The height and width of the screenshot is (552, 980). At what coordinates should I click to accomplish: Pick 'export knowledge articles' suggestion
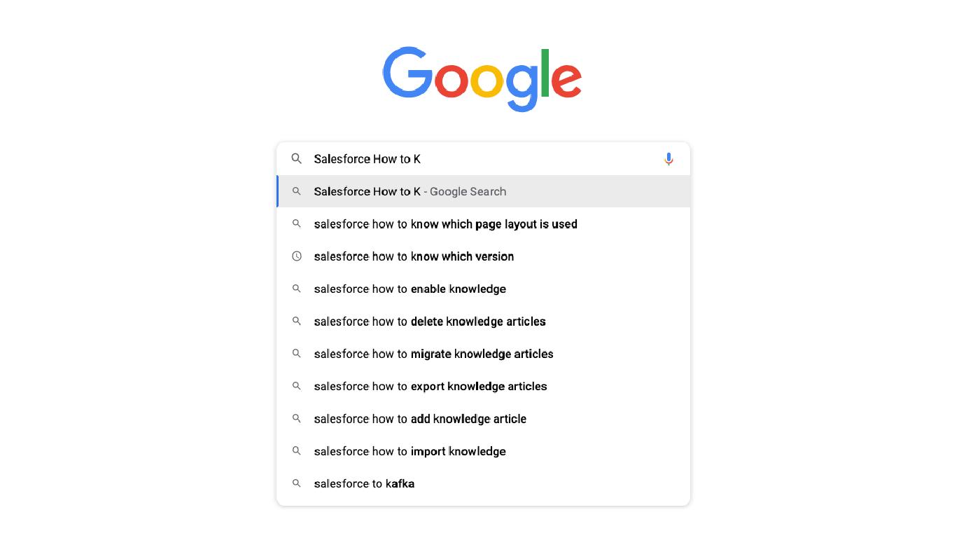430,386
